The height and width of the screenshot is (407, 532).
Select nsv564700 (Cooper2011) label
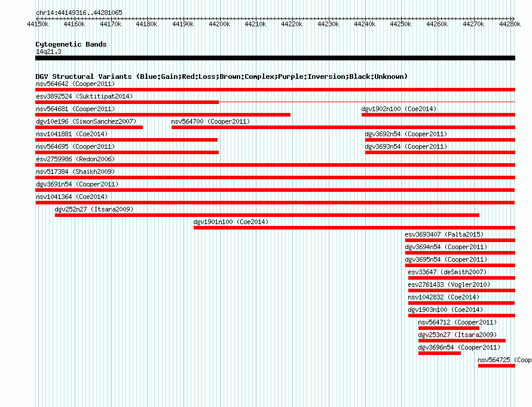(x=210, y=121)
